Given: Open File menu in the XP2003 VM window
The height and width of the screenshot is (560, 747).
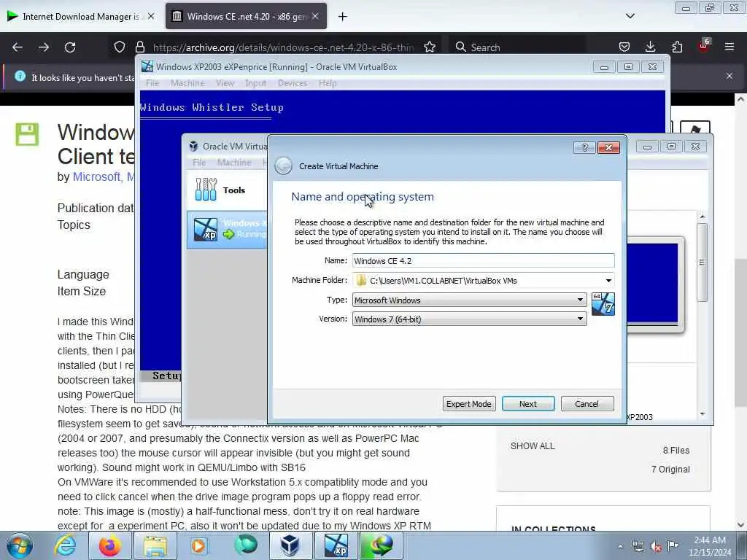Looking at the screenshot, I should click(x=152, y=83).
